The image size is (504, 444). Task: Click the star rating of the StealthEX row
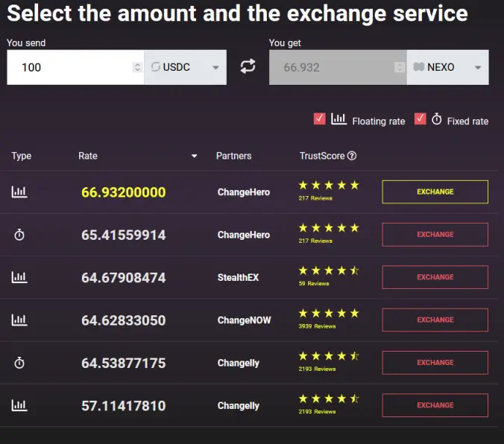(329, 271)
